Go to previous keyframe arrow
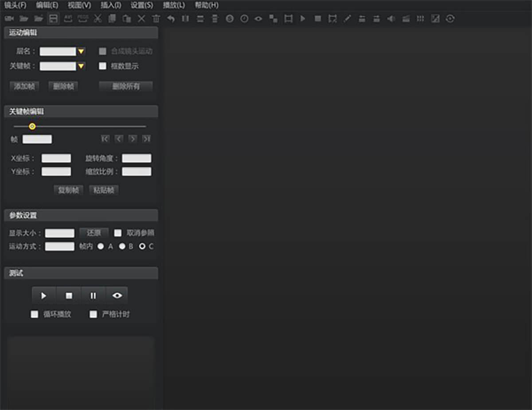The width and height of the screenshot is (532, 410). (x=119, y=139)
